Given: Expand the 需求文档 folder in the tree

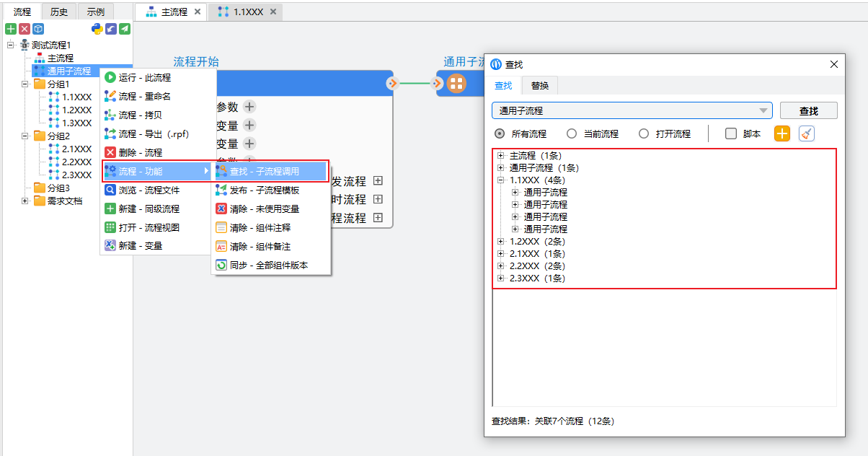Looking at the screenshot, I should [25, 201].
